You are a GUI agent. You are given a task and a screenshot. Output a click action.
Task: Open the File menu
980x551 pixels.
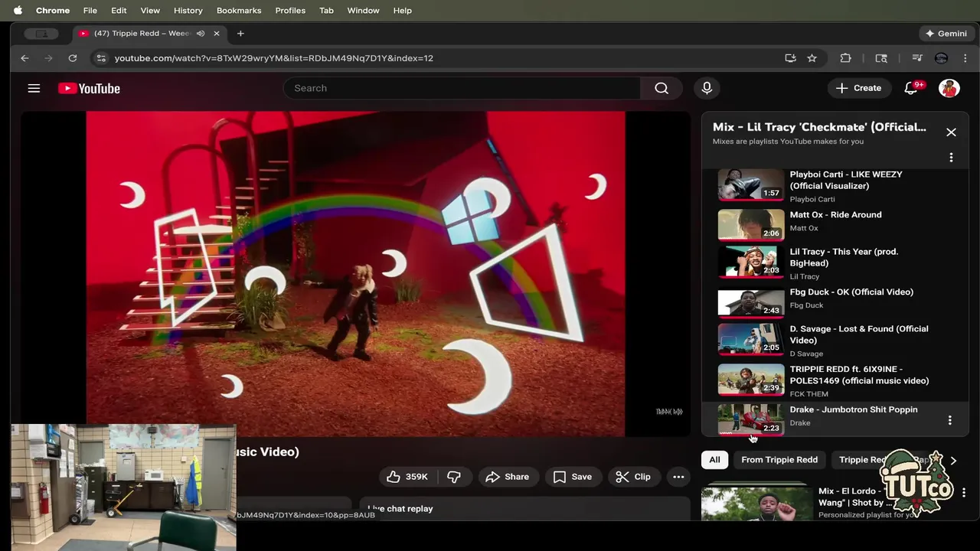(x=90, y=11)
